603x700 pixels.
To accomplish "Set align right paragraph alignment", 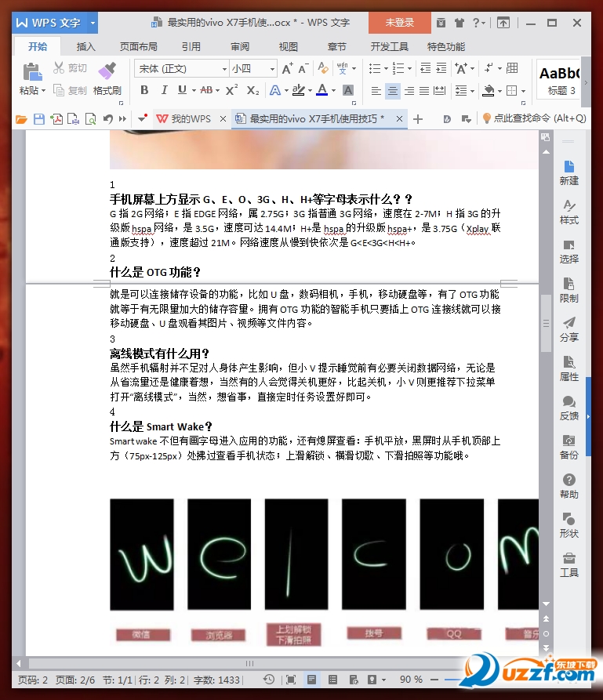I will pos(409,91).
